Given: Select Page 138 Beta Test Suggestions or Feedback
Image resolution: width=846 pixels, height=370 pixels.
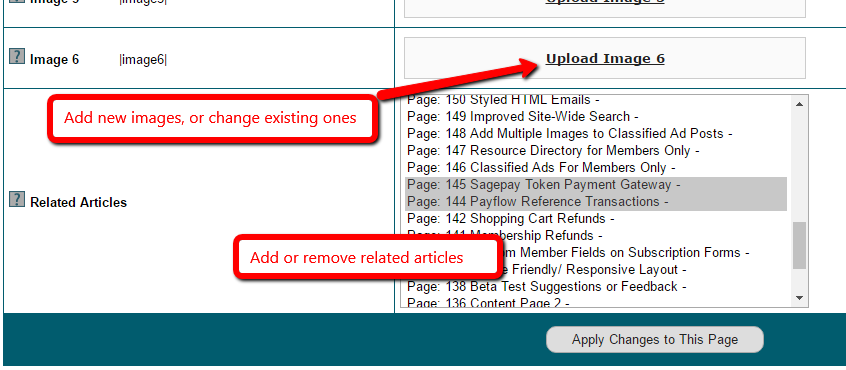Looking at the screenshot, I should pyautogui.click(x=596, y=286).
